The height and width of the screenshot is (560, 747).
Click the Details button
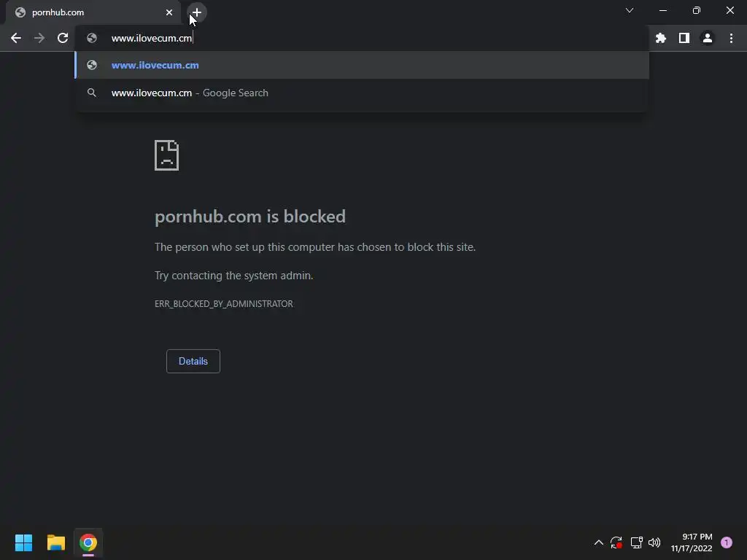[x=193, y=361]
